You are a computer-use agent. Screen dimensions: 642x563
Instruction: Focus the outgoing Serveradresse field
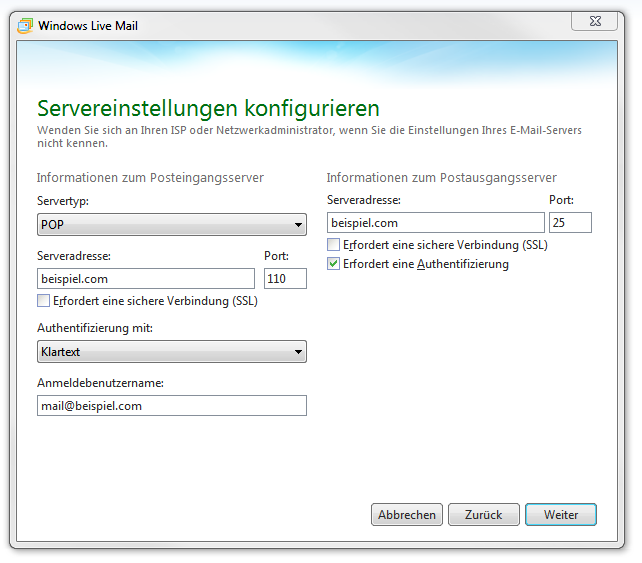436,223
